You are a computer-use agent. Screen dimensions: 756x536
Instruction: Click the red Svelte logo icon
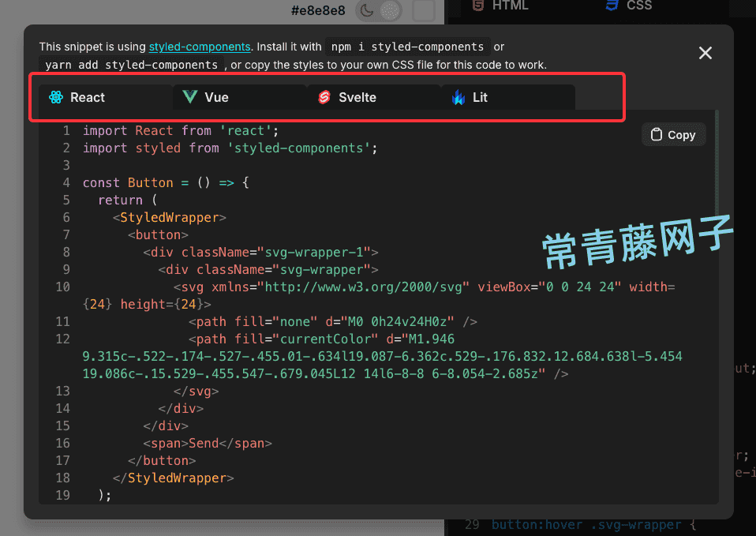point(324,97)
